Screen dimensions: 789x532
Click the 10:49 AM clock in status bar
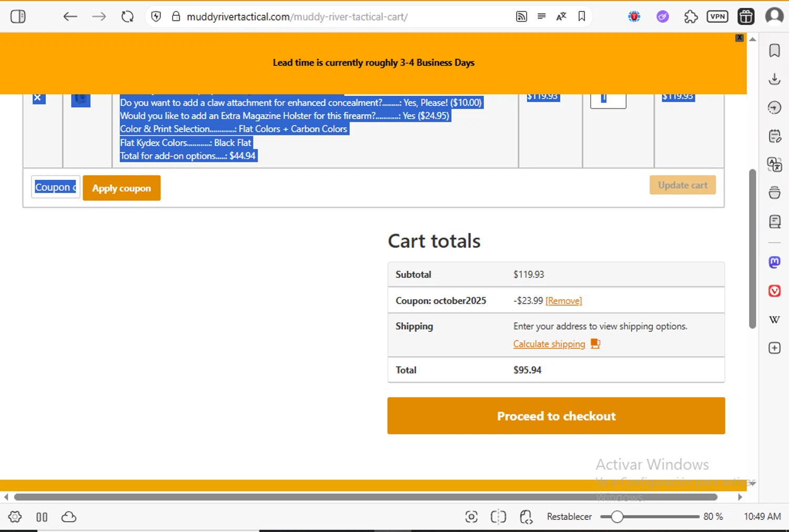[x=762, y=517]
